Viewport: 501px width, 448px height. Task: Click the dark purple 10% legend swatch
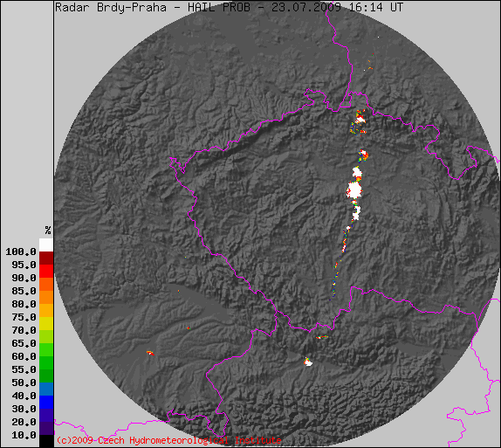tap(46, 429)
